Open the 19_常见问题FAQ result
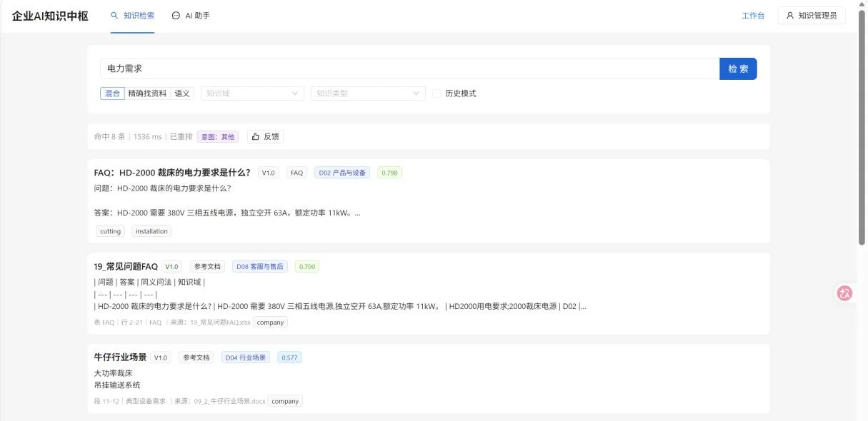Screen dimensions: 868x421 126,267
